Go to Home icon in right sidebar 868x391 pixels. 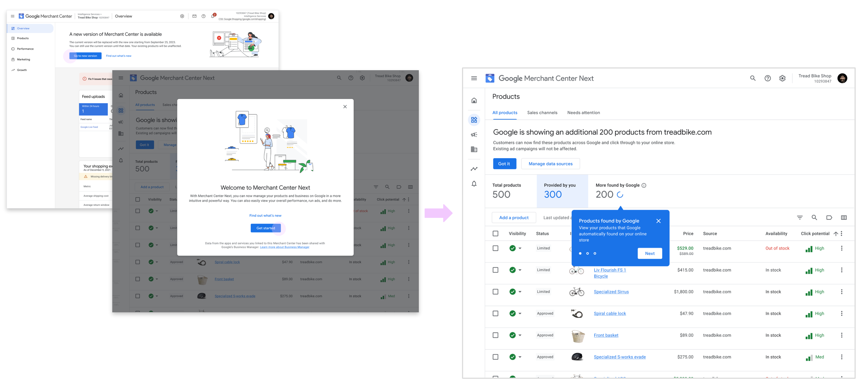tap(474, 101)
